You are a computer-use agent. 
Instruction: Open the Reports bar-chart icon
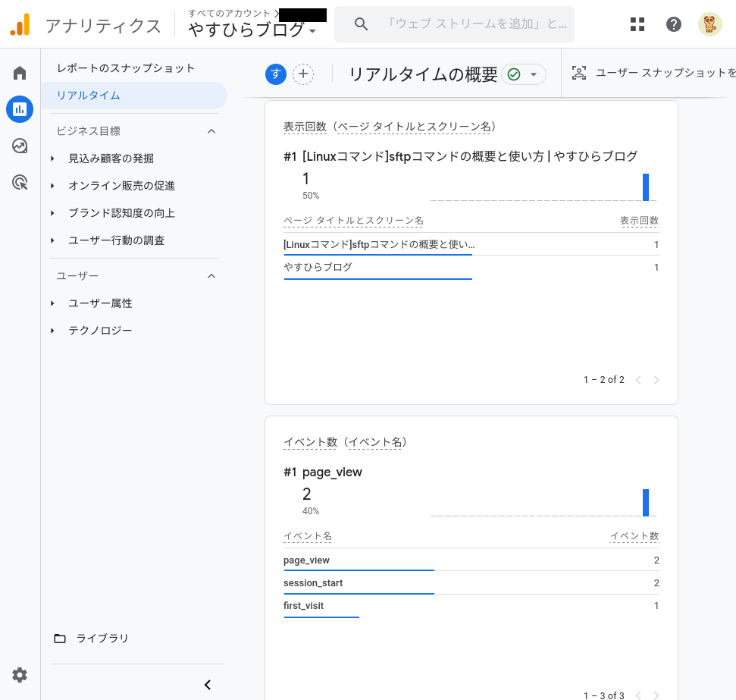point(20,109)
